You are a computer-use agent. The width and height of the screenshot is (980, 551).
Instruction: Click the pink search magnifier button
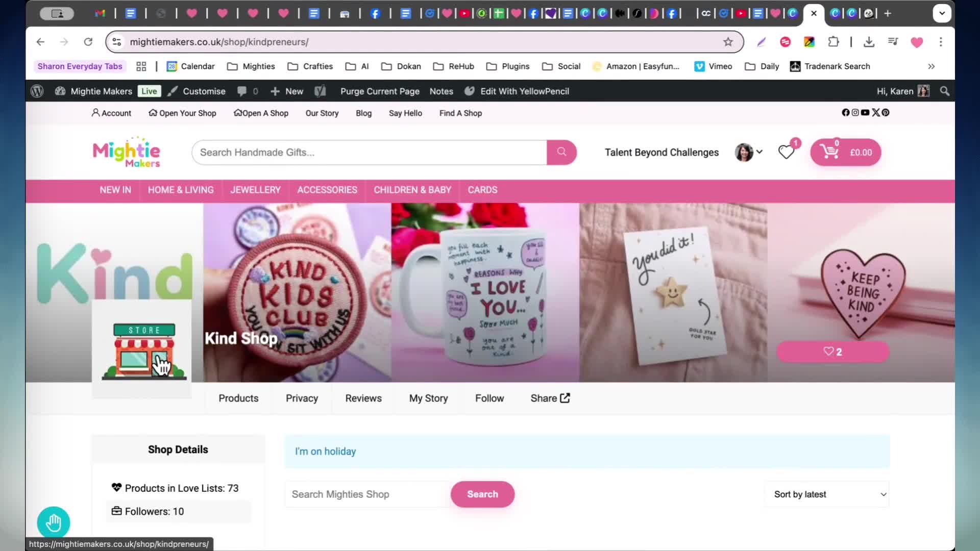coord(561,152)
